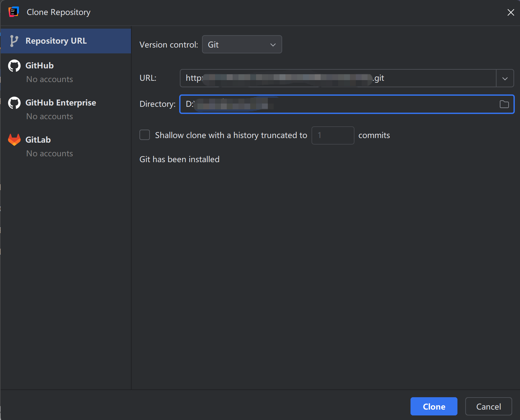
Task: Click the Shallow clone option label
Action: [231, 135]
